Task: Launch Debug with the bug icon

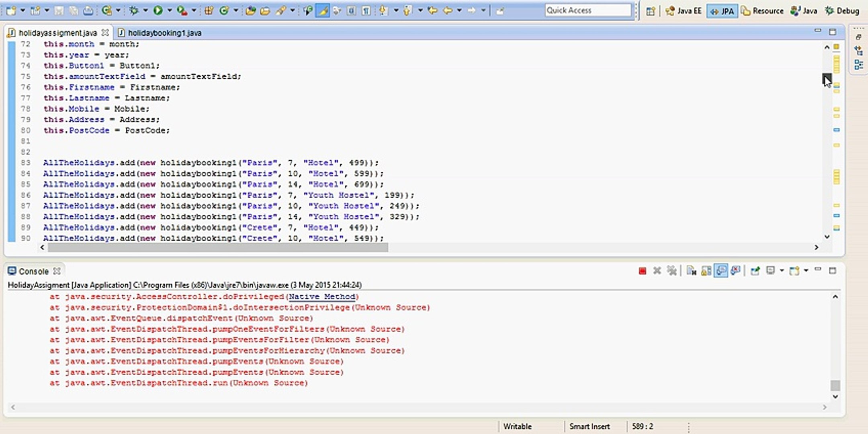Action: click(x=134, y=11)
